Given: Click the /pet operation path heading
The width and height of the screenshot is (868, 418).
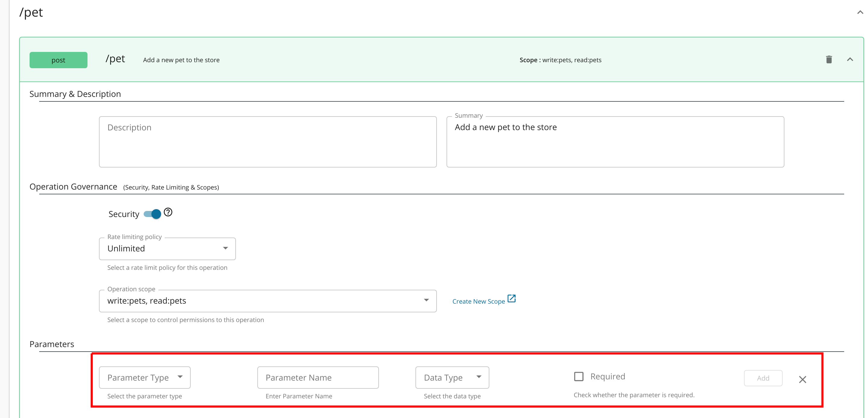Looking at the screenshot, I should (x=115, y=59).
